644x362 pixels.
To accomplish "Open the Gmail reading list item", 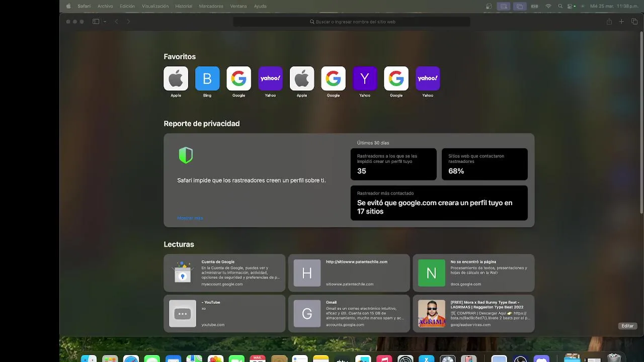I will click(x=349, y=313).
